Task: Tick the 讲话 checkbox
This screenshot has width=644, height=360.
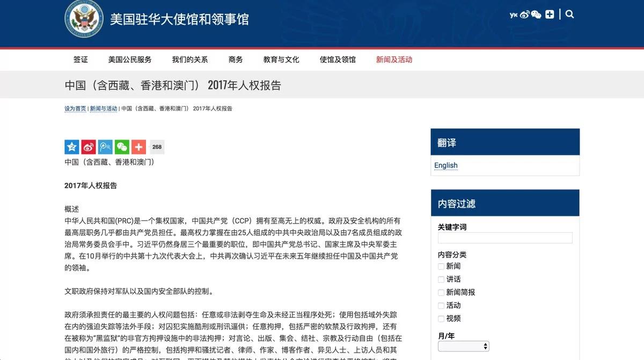Action: 441,279
